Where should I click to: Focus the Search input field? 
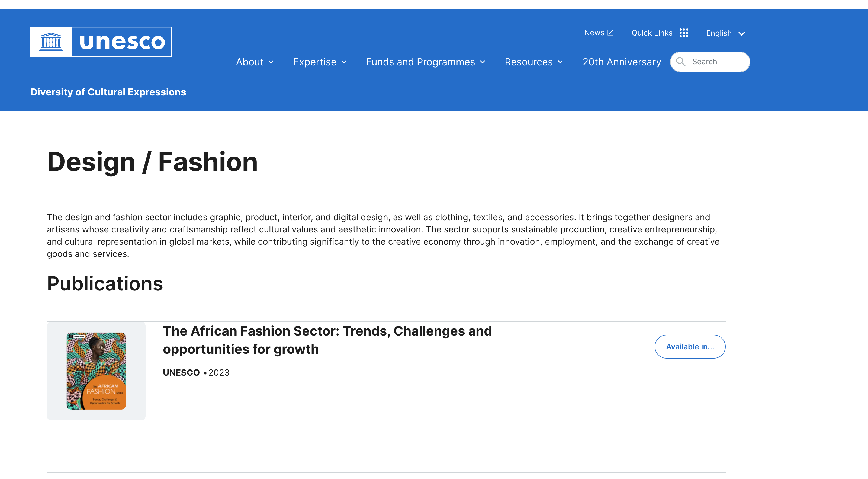coord(710,62)
